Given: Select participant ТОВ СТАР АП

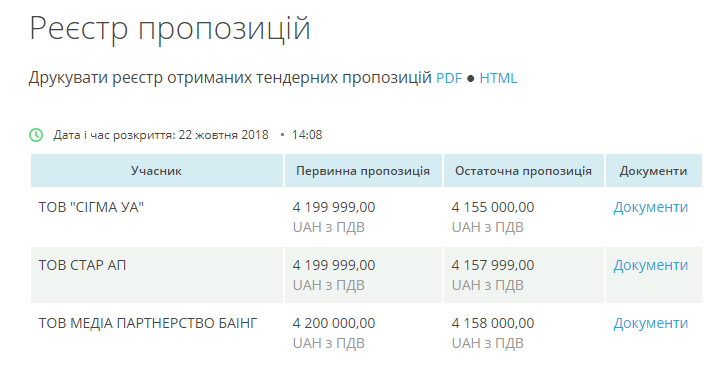Looking at the screenshot, I should point(82,265).
